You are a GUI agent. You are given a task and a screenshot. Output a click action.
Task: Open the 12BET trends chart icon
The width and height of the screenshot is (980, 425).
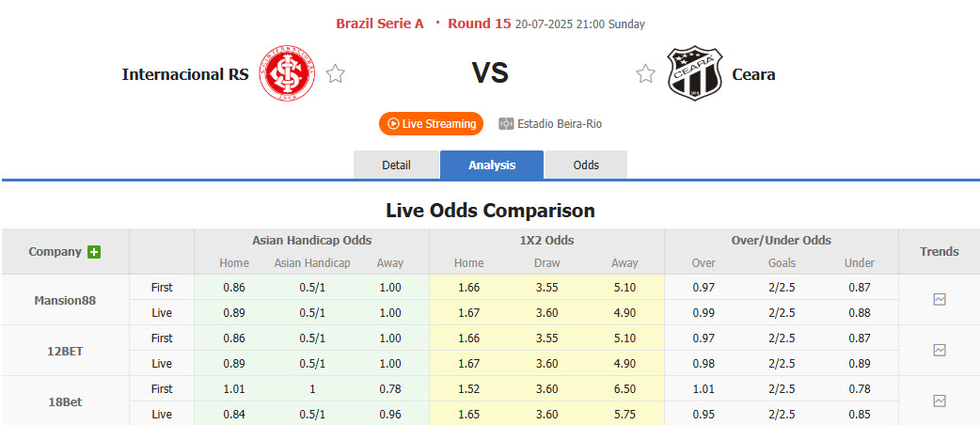click(939, 351)
